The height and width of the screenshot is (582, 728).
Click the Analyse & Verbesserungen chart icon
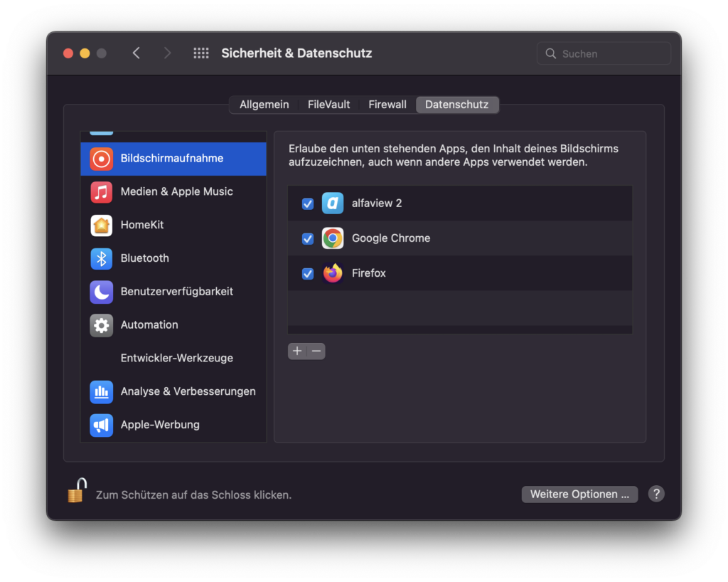click(102, 391)
